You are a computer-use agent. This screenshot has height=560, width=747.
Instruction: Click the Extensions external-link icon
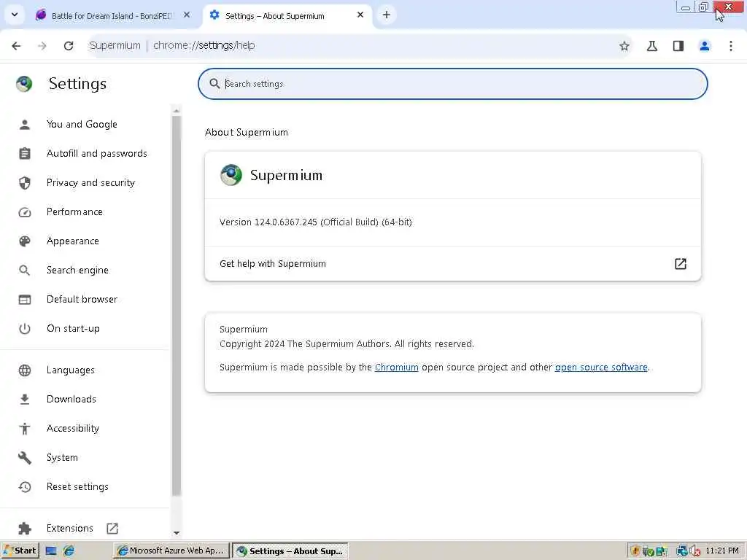[x=112, y=528]
